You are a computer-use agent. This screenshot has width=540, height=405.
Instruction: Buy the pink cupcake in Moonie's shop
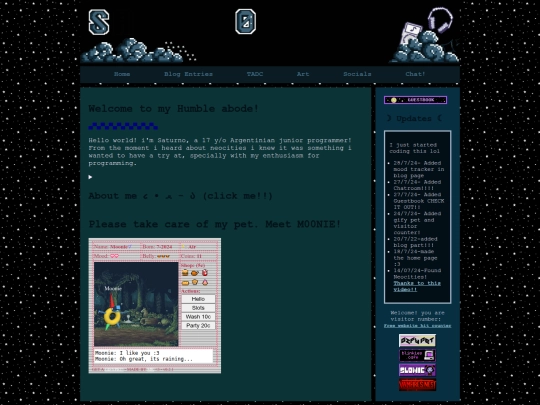tap(205, 282)
